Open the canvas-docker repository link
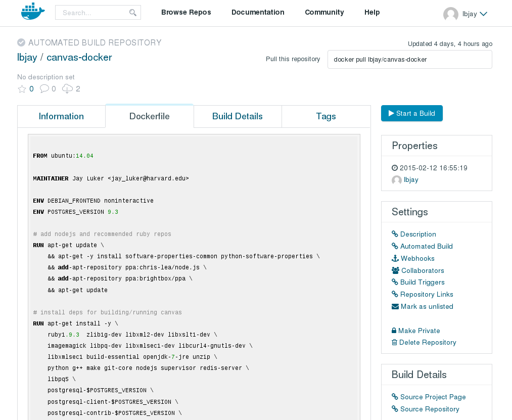This screenshot has height=420, width=512. coord(79,57)
